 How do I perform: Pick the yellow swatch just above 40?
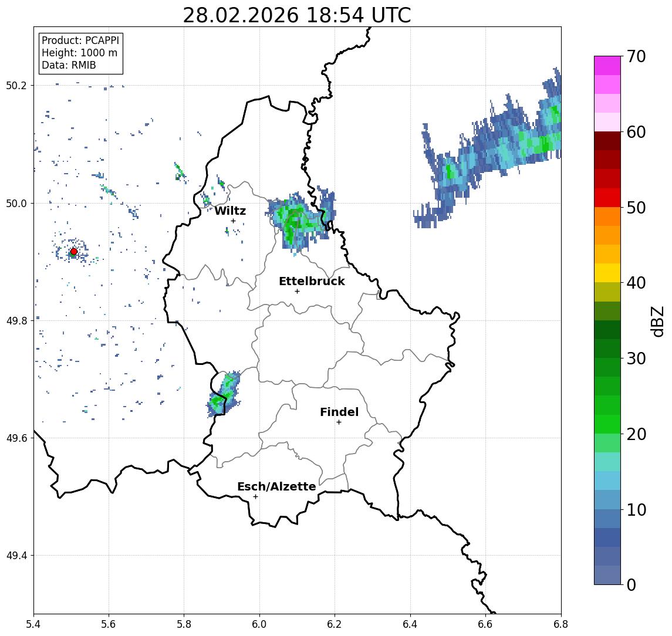coord(607,273)
